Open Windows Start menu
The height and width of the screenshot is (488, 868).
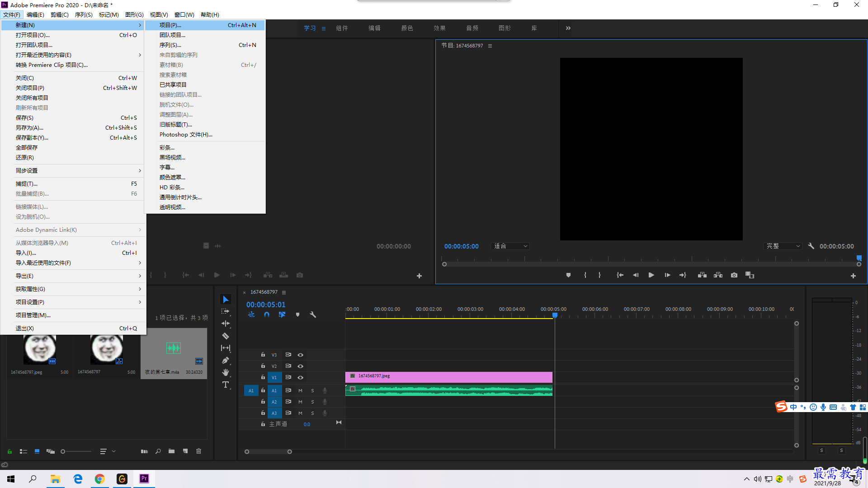[x=11, y=479]
